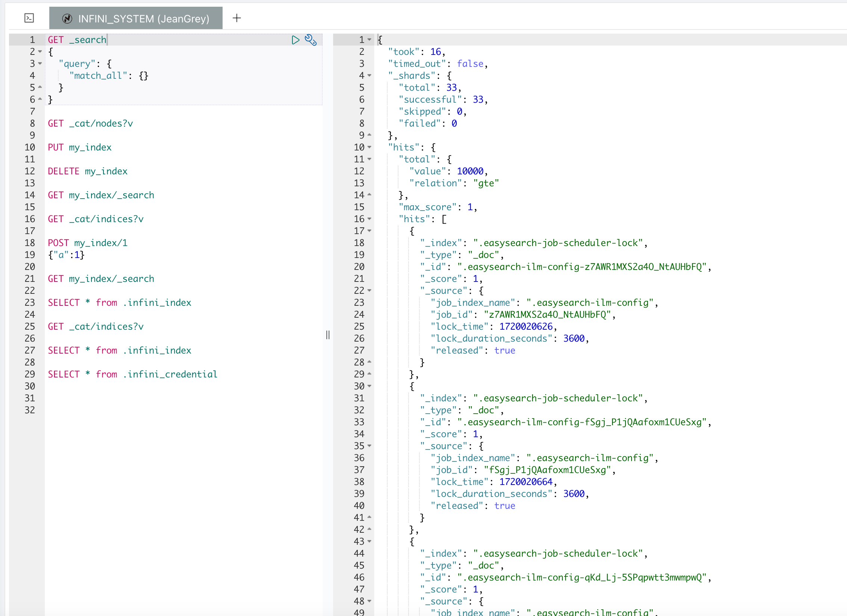Click the "took": 16 value
The image size is (847, 616).
pyautogui.click(x=436, y=52)
